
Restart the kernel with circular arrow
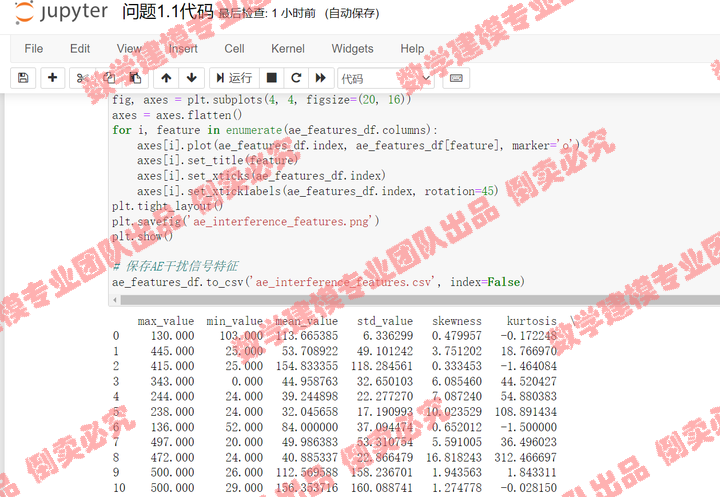(296, 78)
